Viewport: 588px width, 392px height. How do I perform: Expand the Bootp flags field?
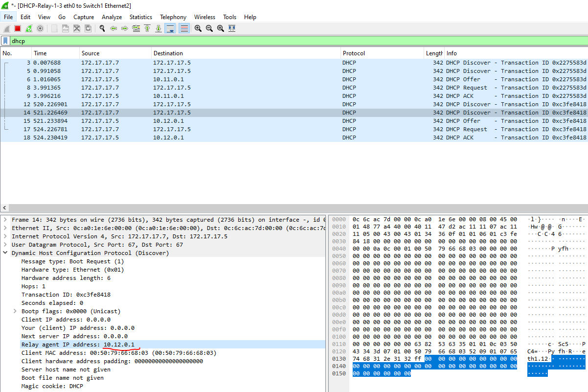pyautogui.click(x=16, y=311)
